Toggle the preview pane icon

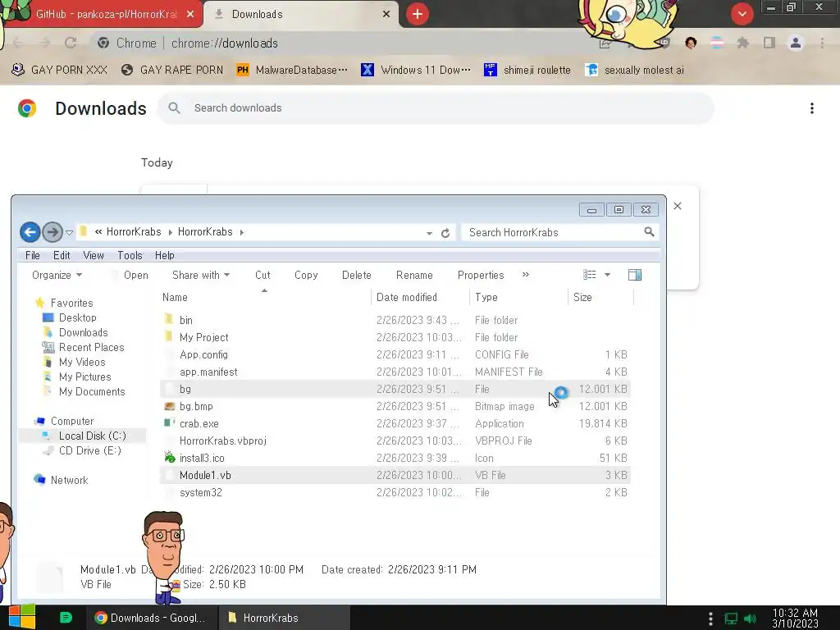pos(635,275)
